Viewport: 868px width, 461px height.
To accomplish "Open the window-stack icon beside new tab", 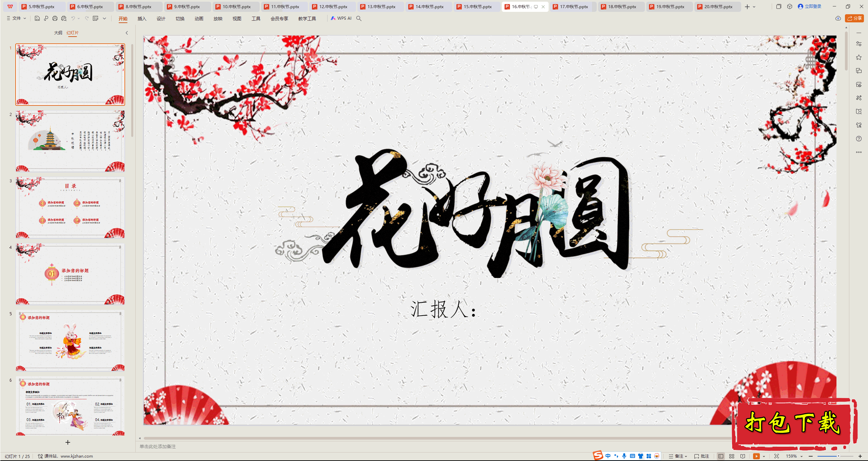I will (x=779, y=6).
